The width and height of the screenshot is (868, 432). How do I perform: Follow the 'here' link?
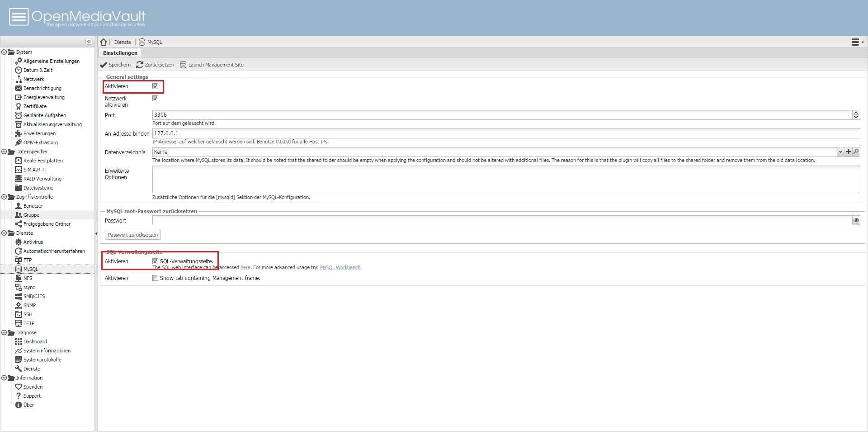245,267
